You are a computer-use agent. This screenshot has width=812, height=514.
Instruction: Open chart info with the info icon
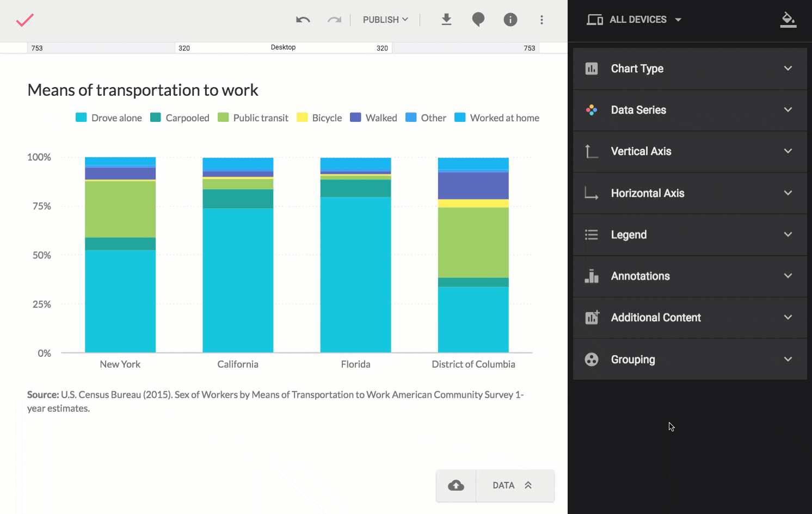coord(510,20)
